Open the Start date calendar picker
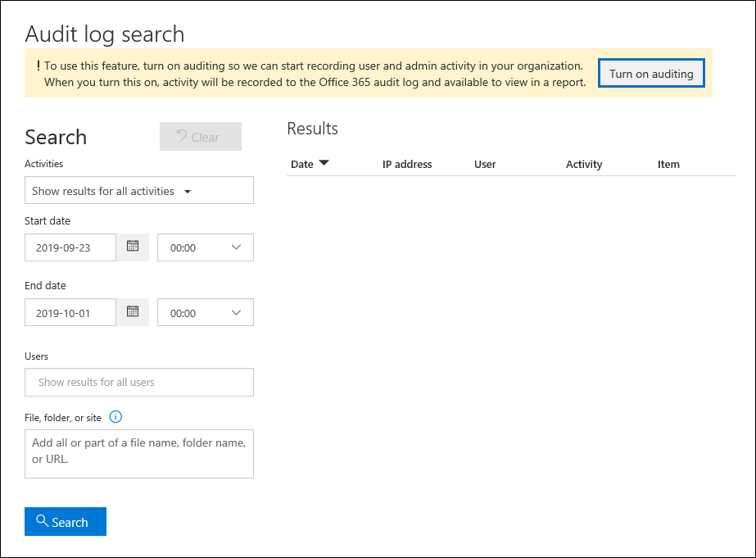This screenshot has height=558, width=756. tap(132, 247)
